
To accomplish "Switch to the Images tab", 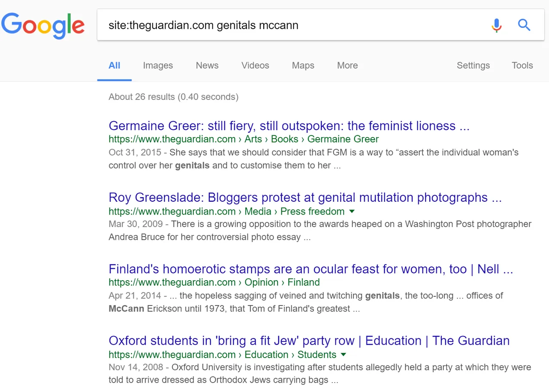I will pos(158,66).
